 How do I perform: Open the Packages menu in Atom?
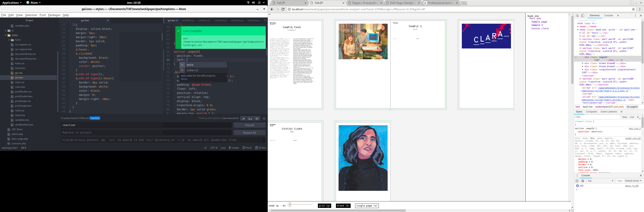(x=54, y=15)
